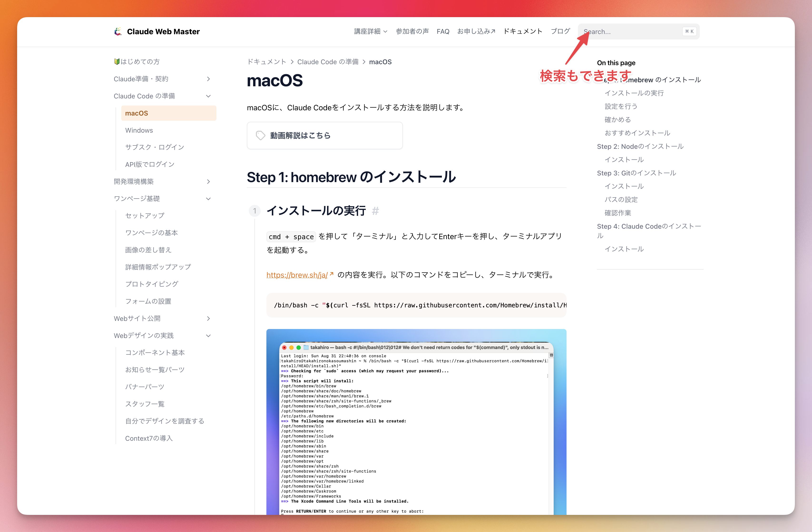Click the Claude Web Master logo icon
The image size is (812, 532).
(118, 31)
